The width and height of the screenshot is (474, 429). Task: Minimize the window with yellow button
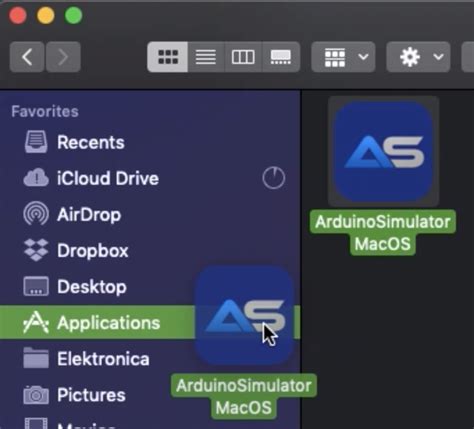(x=46, y=15)
